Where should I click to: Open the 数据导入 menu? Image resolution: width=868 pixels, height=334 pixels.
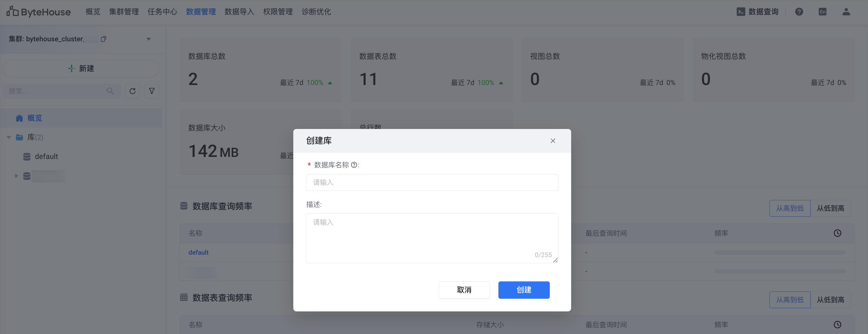coord(239,12)
